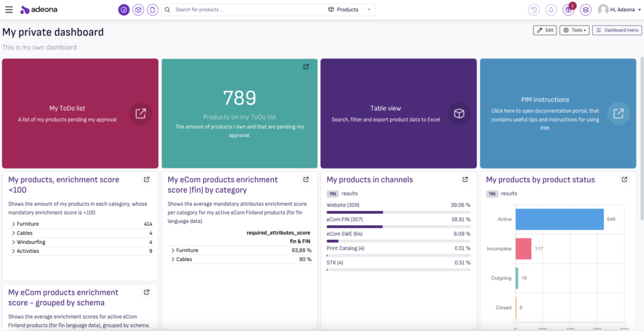Expand the Windsurfing category row
The height and width of the screenshot is (331, 644).
click(14, 242)
